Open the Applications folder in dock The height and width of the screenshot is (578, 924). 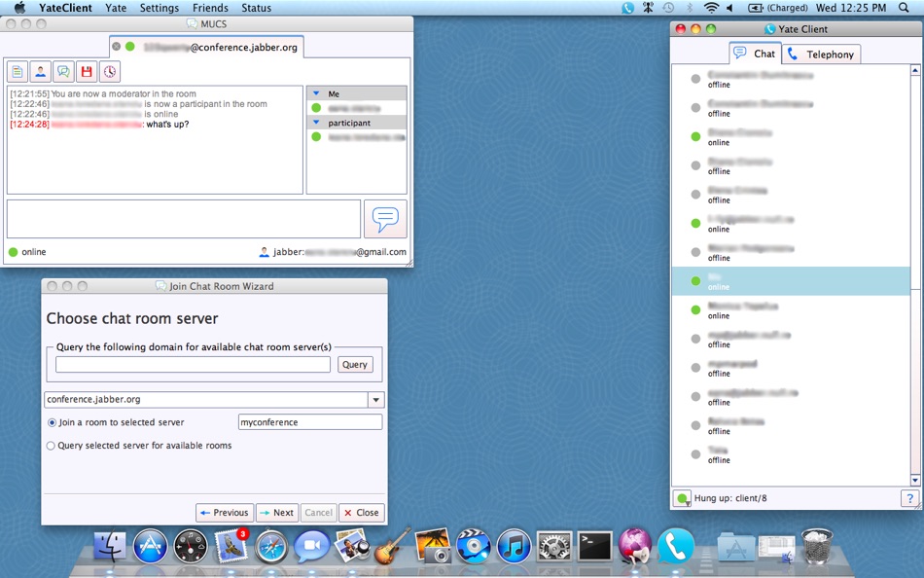736,547
